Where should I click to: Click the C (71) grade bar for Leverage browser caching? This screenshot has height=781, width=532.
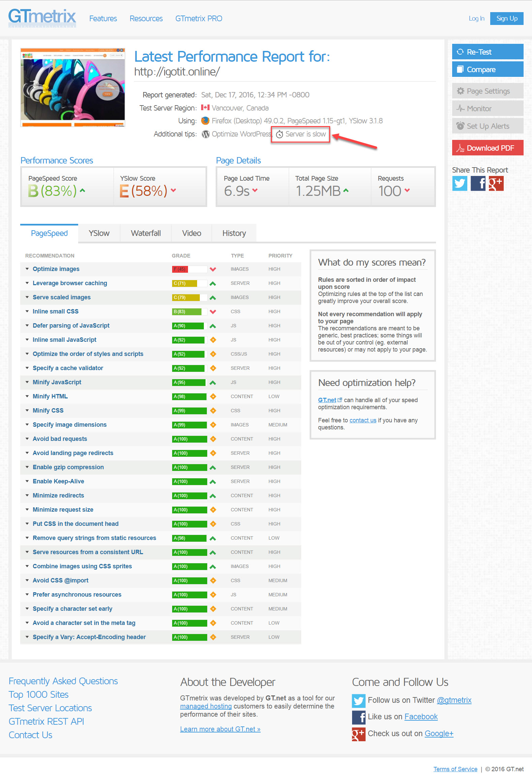pos(190,283)
